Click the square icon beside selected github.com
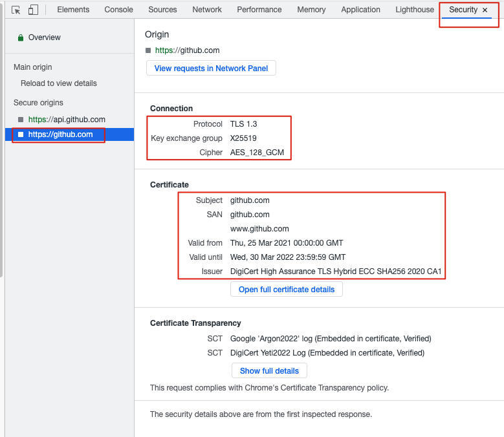Screen dimensions: 504x437 21,134
